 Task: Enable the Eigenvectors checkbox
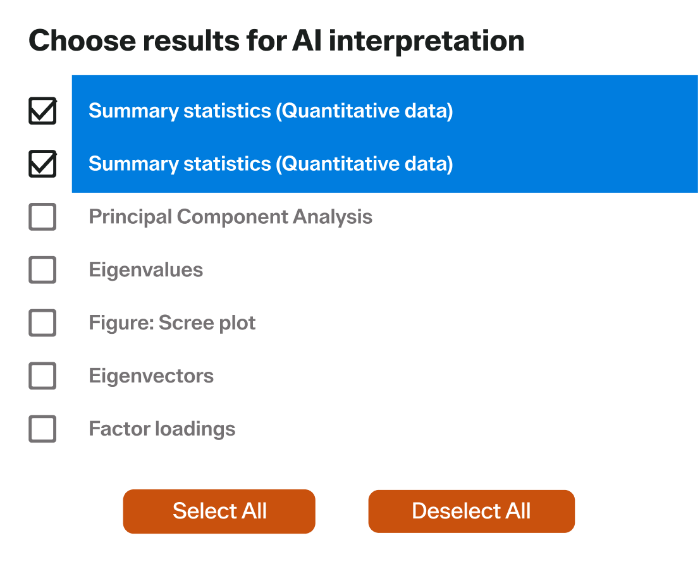[x=42, y=376]
